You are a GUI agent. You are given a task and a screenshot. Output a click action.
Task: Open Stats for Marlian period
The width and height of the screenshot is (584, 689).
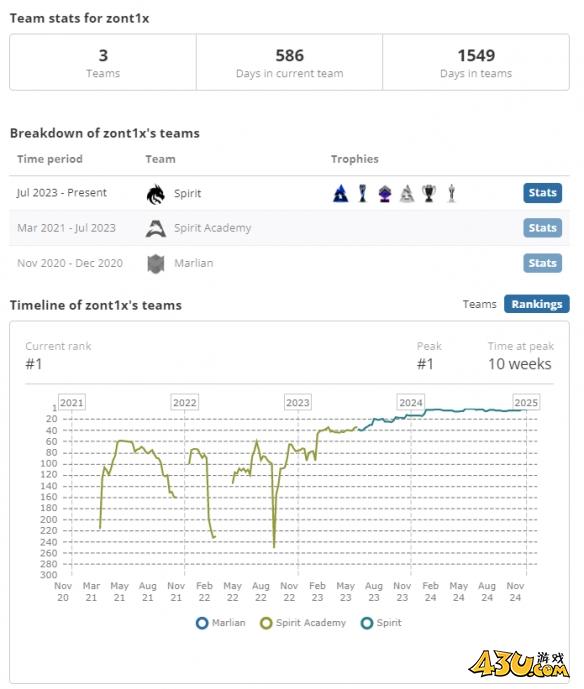click(x=542, y=263)
